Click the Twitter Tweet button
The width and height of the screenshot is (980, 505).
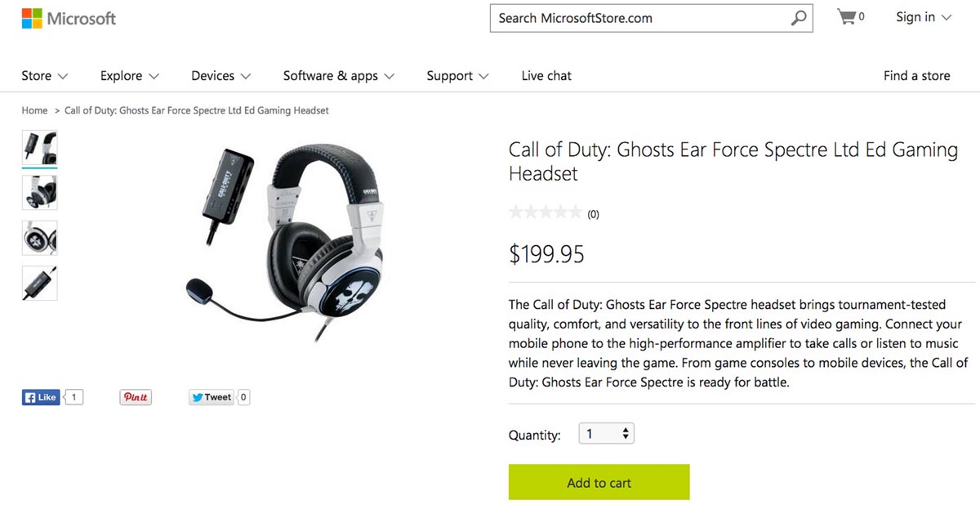coord(212,397)
